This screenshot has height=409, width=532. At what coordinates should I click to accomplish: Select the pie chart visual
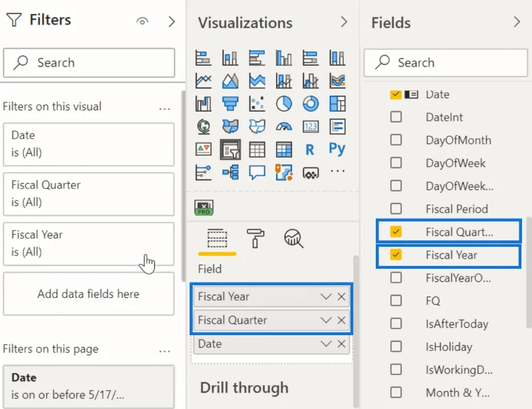click(284, 104)
